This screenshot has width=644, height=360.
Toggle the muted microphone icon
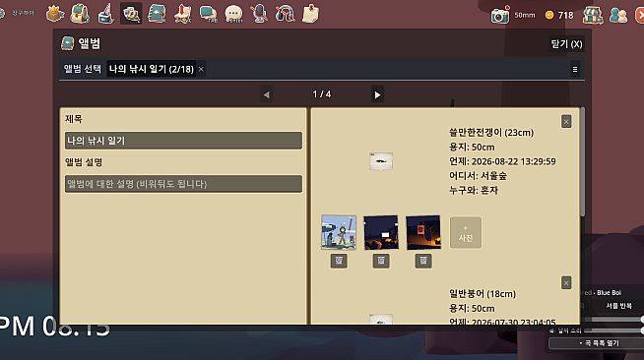click(260, 14)
